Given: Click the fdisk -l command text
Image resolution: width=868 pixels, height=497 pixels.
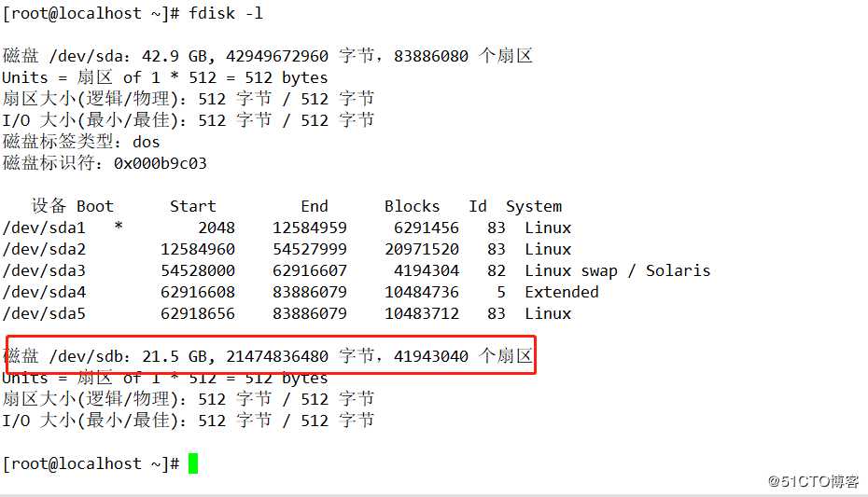Looking at the screenshot, I should tap(225, 13).
